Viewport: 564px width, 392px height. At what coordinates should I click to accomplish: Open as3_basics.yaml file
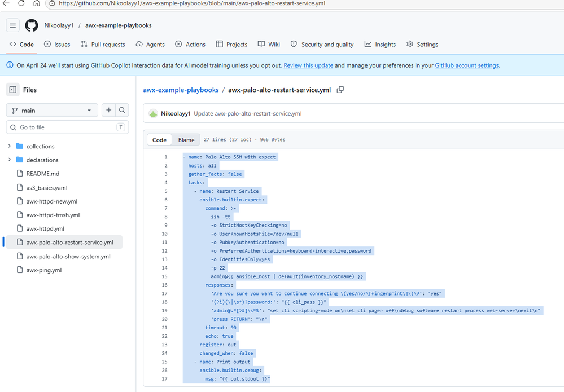(x=47, y=188)
